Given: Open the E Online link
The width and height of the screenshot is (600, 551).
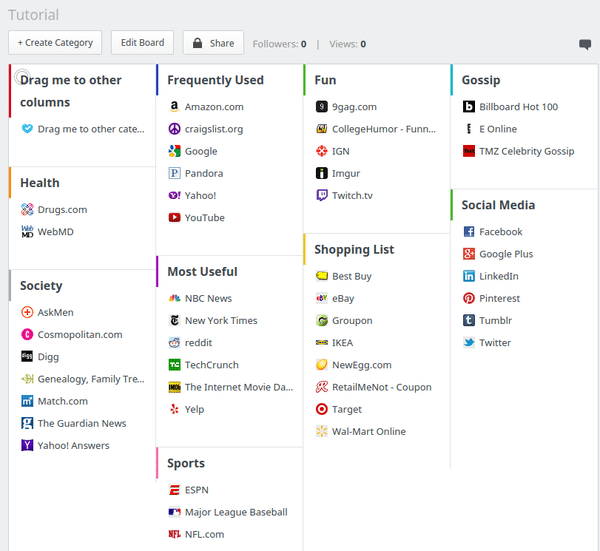Looking at the screenshot, I should pos(498,129).
